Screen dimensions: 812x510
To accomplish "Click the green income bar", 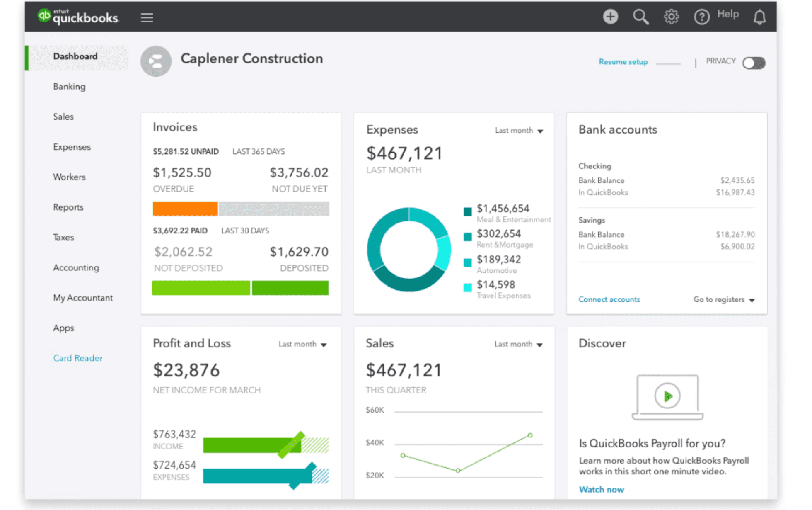I will [x=252, y=446].
